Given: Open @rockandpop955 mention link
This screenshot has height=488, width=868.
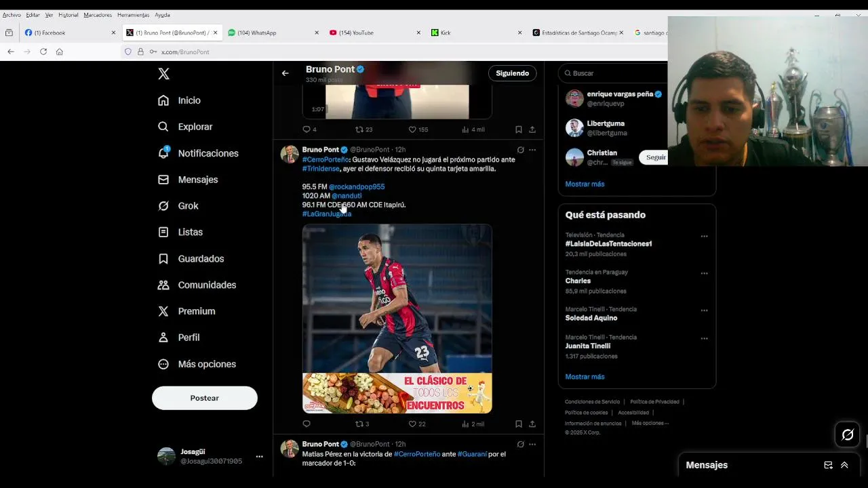Looking at the screenshot, I should 357,187.
